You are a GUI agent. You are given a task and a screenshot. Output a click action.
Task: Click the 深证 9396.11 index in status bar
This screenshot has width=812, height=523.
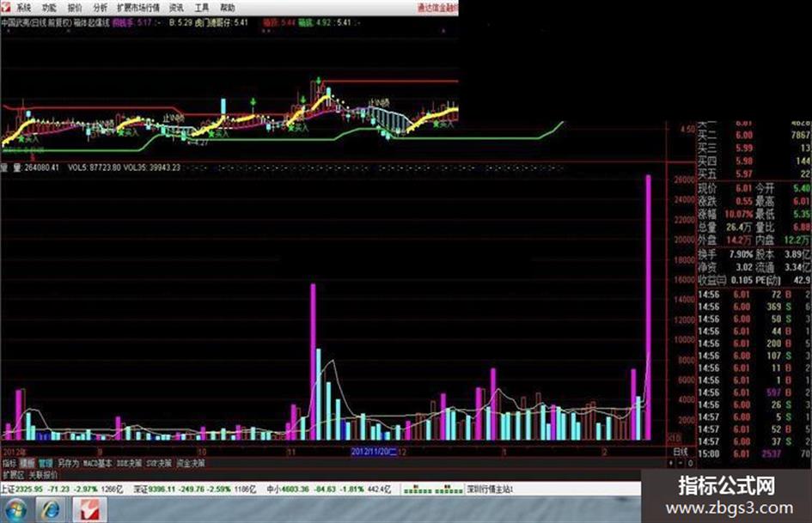pos(195,490)
